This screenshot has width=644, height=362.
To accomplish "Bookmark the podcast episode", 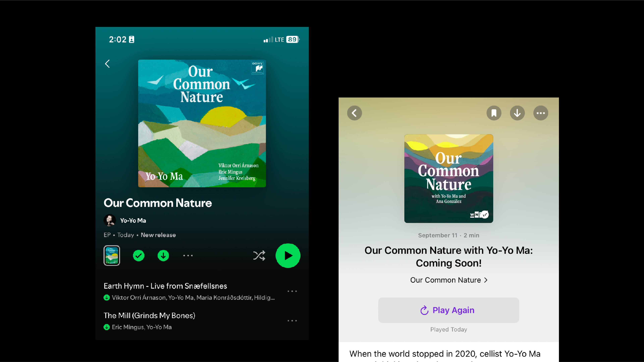I will 494,113.
